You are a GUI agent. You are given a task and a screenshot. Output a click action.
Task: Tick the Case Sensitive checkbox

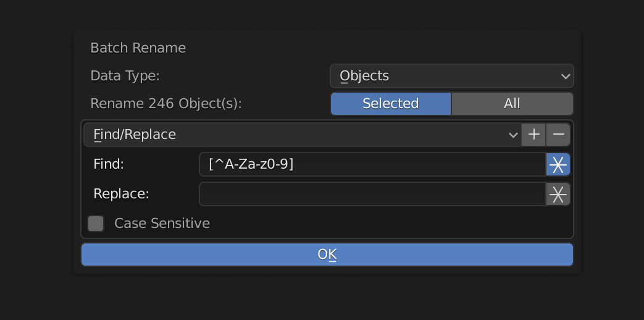[x=96, y=224]
